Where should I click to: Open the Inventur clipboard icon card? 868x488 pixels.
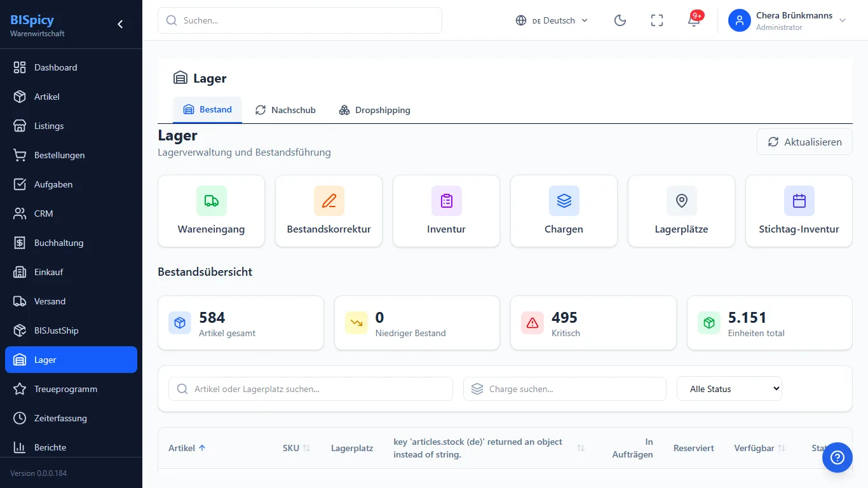(447, 211)
